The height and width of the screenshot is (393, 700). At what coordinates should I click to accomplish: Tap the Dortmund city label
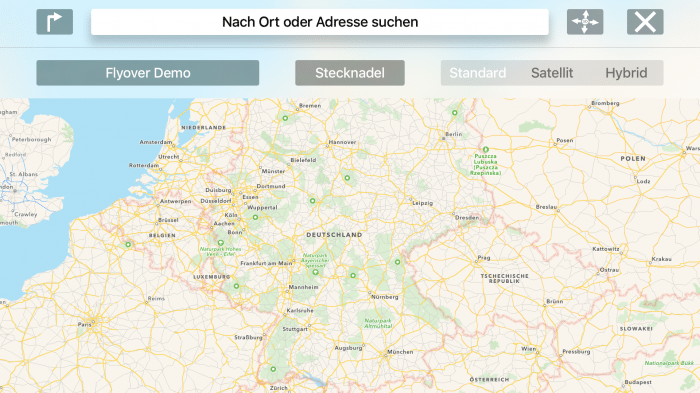(x=271, y=186)
